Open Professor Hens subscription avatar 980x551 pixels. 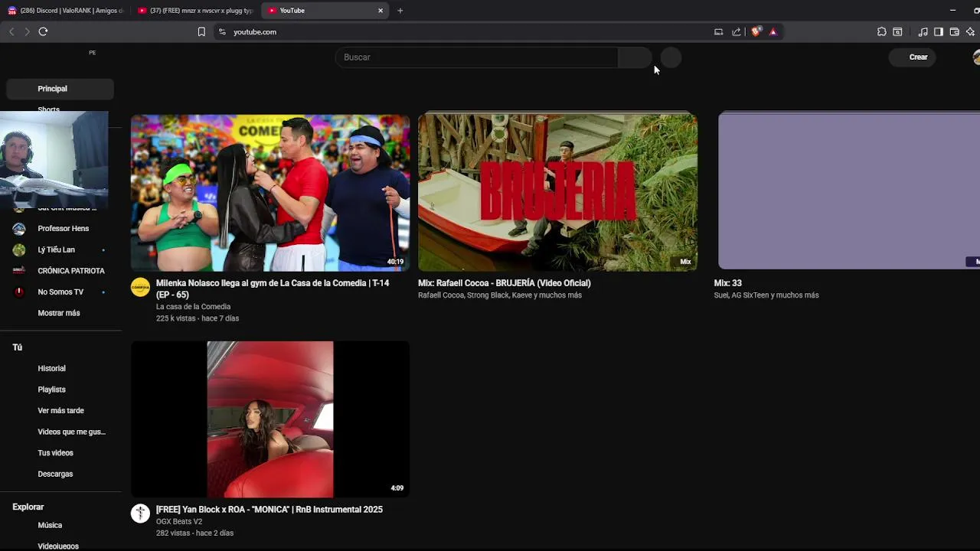19,229
